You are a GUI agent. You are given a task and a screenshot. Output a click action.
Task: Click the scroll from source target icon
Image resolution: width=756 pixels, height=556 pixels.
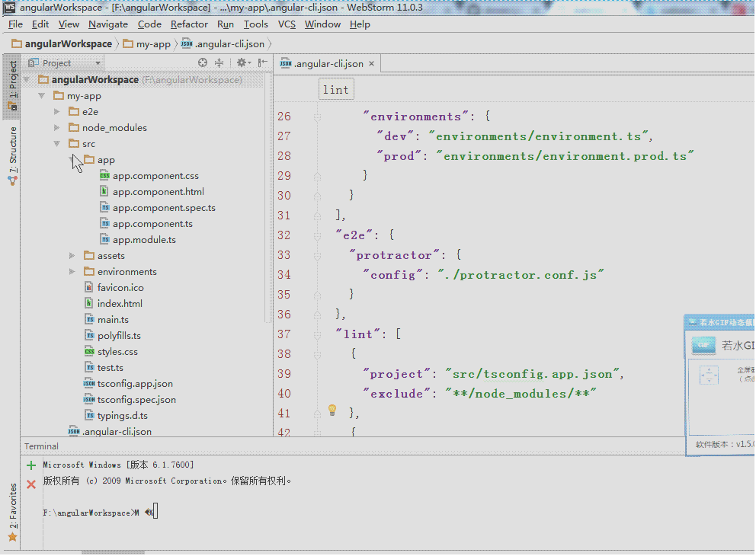pos(203,63)
